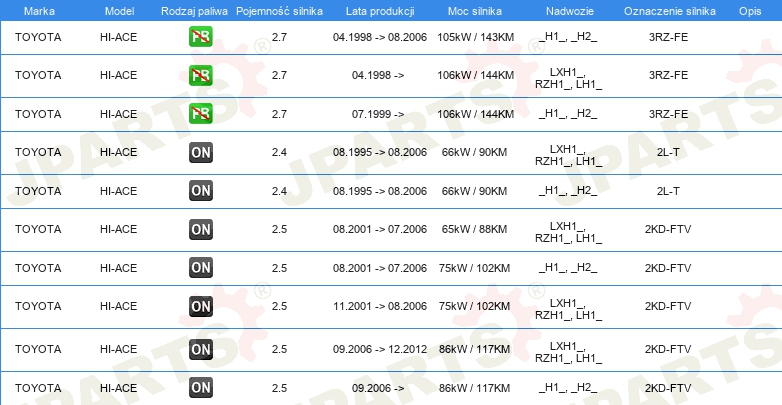Click the Model column header

[x=119, y=11]
